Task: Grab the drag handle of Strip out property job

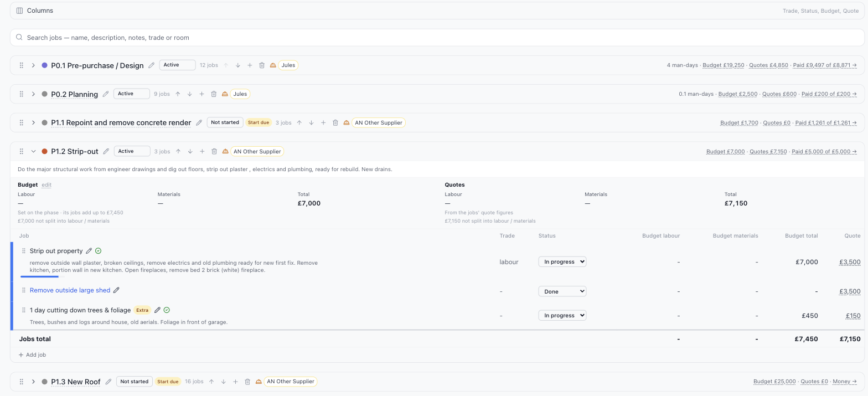Action: point(24,251)
